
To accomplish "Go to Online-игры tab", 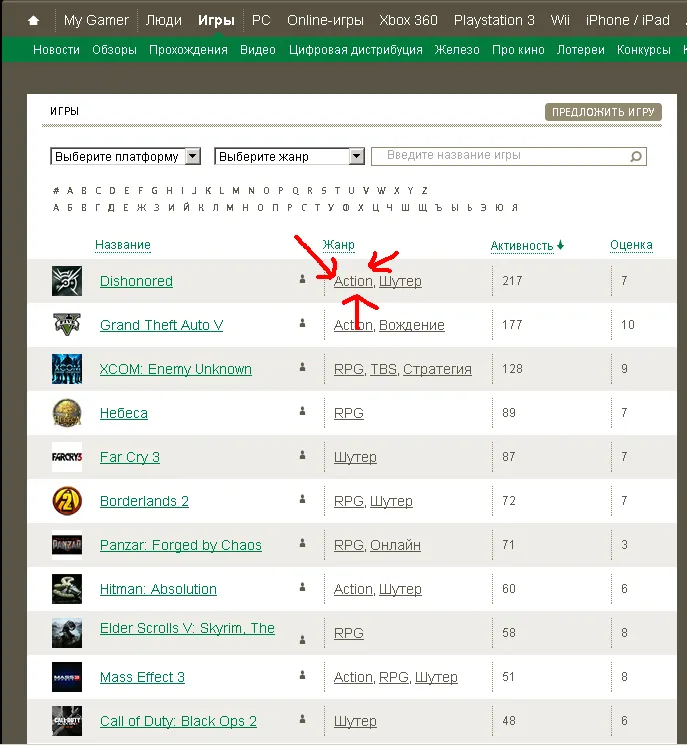I will 325,20.
